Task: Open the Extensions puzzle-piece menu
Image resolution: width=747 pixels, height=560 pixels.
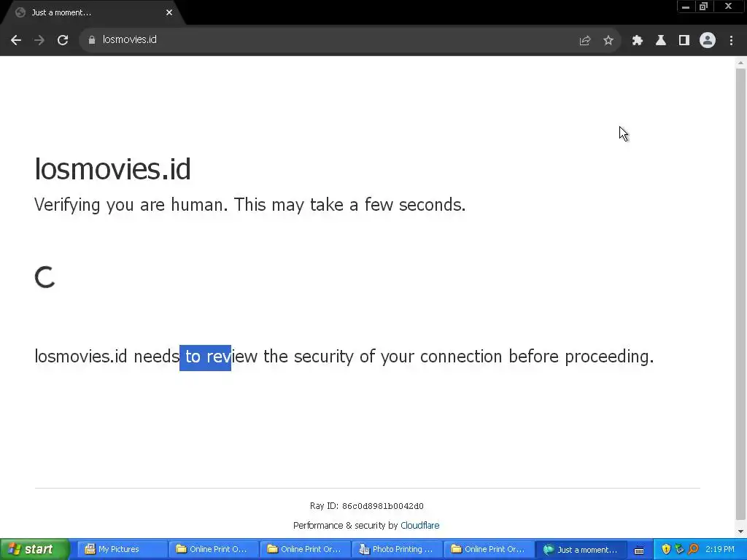Action: point(638,41)
